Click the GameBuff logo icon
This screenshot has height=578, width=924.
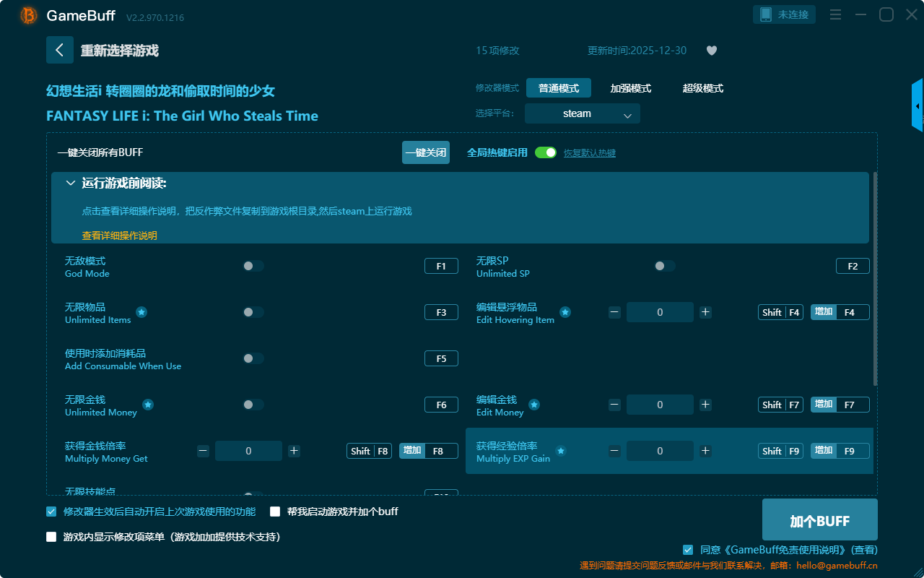(29, 15)
